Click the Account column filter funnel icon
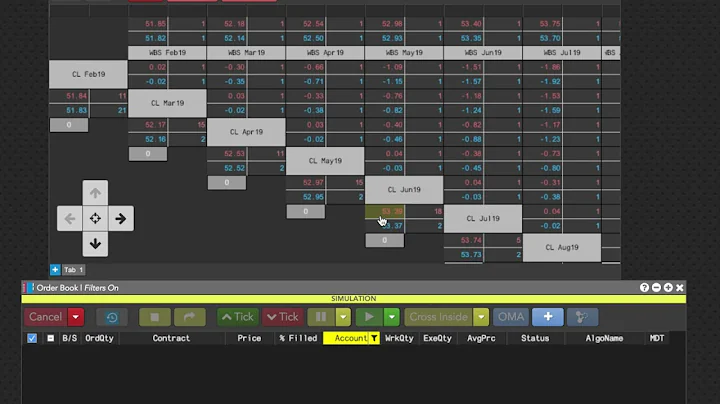This screenshot has width=720, height=404. coord(374,338)
